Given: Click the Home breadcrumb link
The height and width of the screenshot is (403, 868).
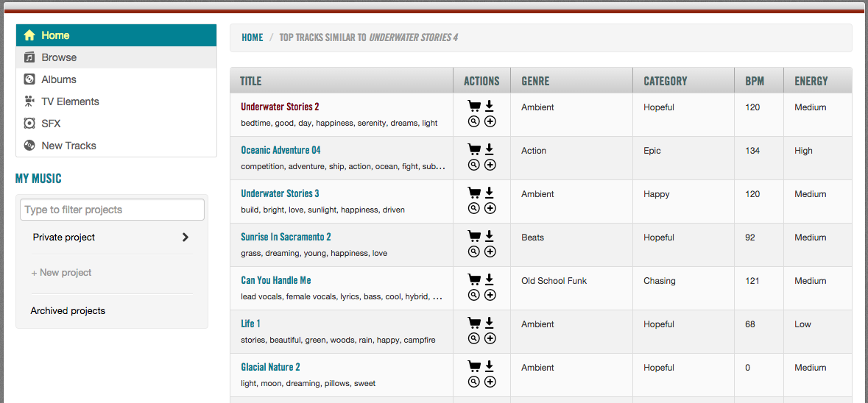Looking at the screenshot, I should [x=252, y=38].
